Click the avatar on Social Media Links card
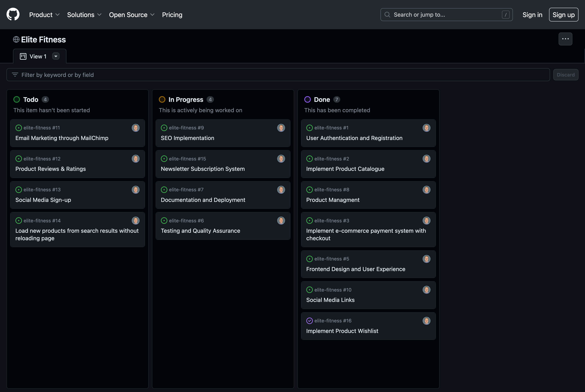This screenshot has height=392, width=585. click(x=426, y=290)
